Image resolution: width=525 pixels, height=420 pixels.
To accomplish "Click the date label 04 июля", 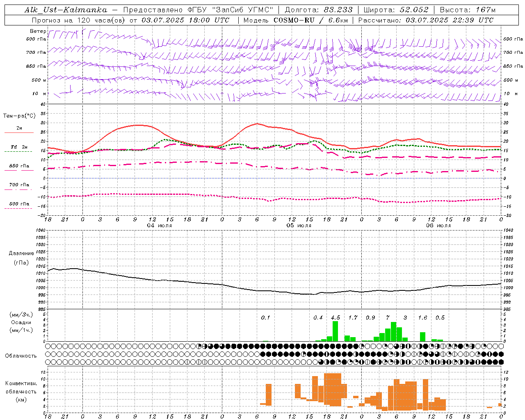I will (x=160, y=226).
